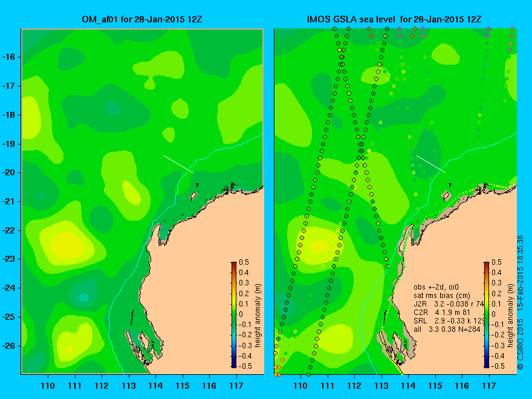
Task: Click longitude label '112' under OM_af01 map
Action: coord(102,386)
